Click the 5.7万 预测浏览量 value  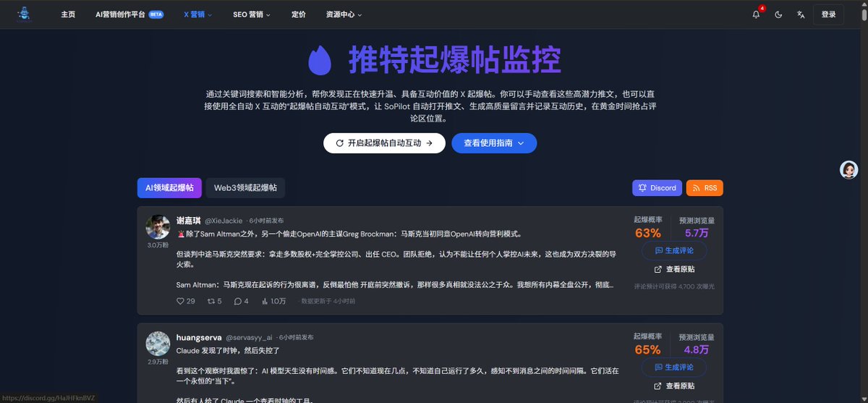click(x=697, y=233)
